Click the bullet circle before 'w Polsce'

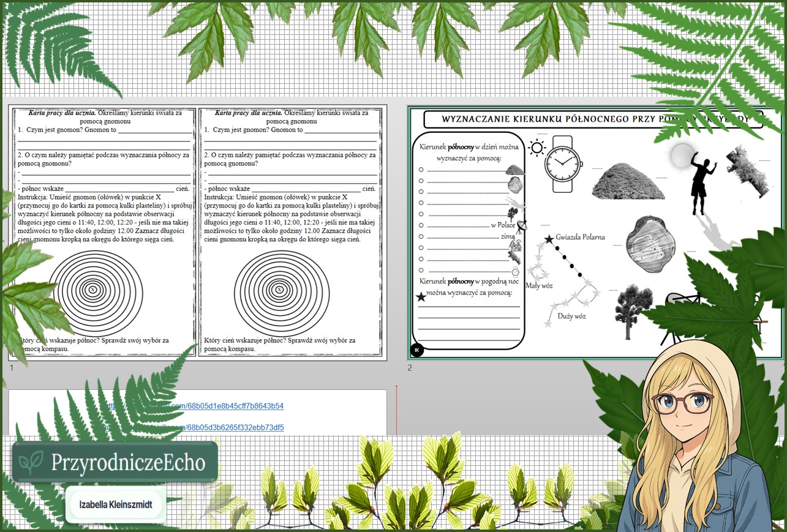tap(421, 225)
